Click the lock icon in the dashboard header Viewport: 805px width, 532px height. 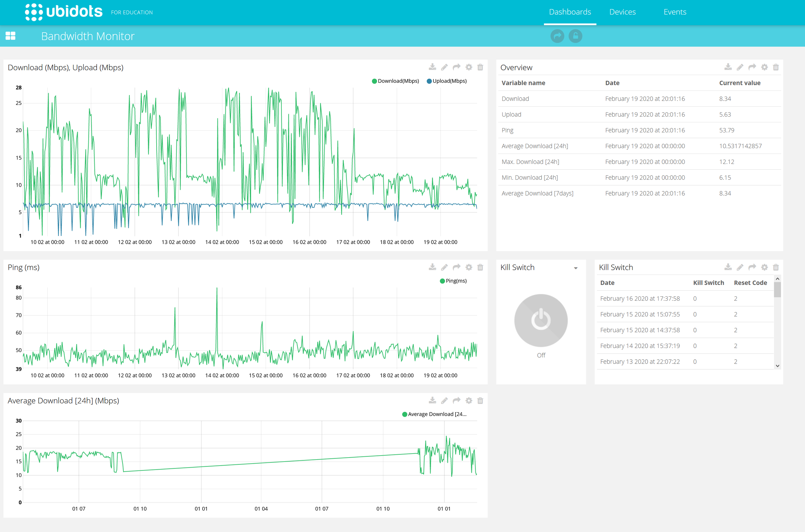[x=575, y=36]
